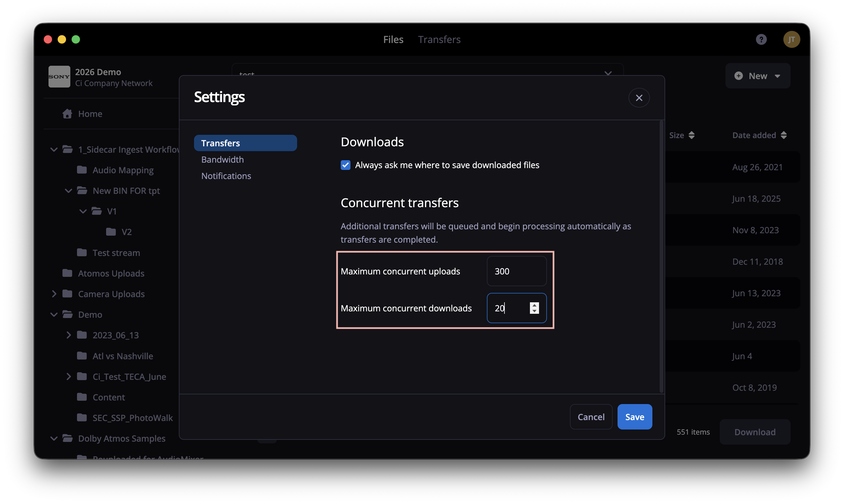
Task: Click Maximum concurrent uploads field
Action: 516,271
